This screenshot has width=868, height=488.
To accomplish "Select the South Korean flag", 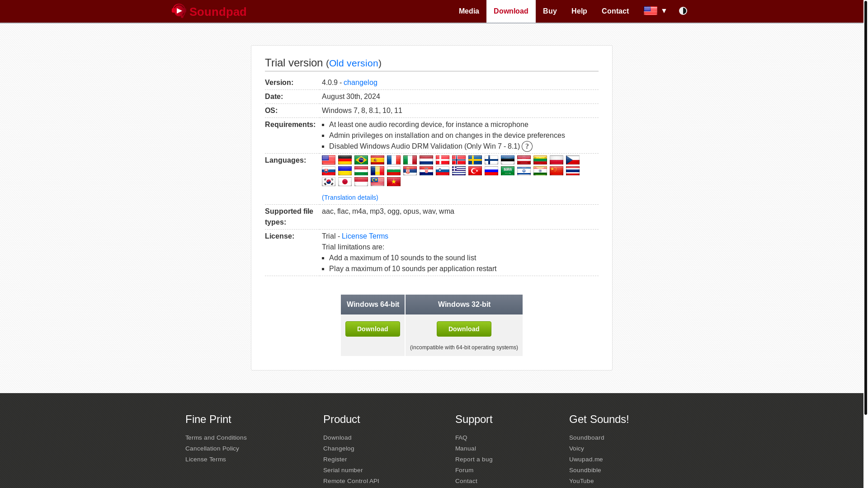I will click(329, 182).
